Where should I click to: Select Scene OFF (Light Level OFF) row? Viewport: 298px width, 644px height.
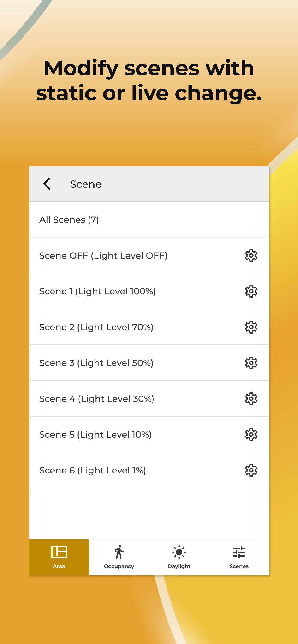(x=103, y=255)
